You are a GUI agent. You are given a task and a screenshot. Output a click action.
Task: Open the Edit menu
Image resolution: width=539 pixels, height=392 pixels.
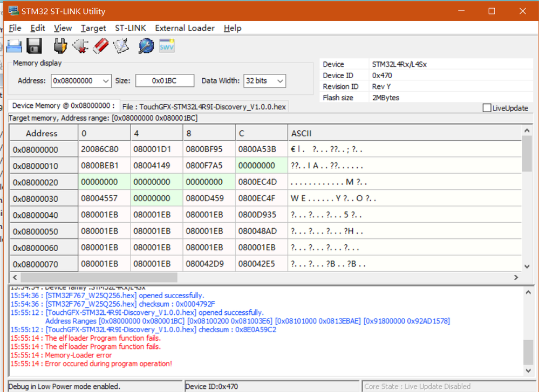point(37,28)
